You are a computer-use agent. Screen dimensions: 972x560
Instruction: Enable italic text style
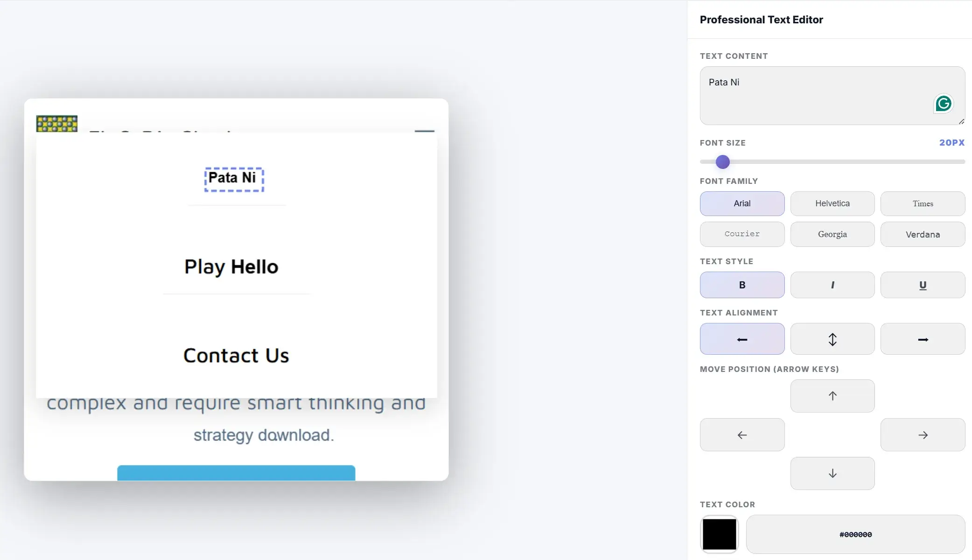[832, 285]
